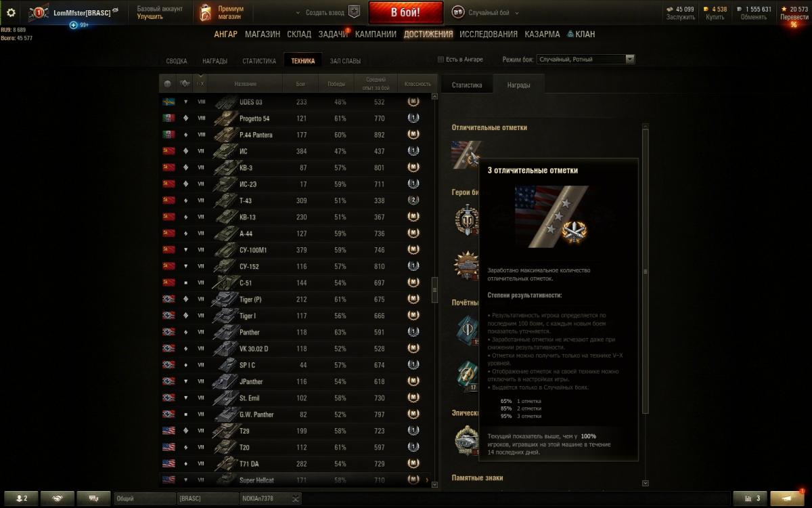Sort the list by vehicle type icon
The image size is (812, 508).
pos(184,84)
